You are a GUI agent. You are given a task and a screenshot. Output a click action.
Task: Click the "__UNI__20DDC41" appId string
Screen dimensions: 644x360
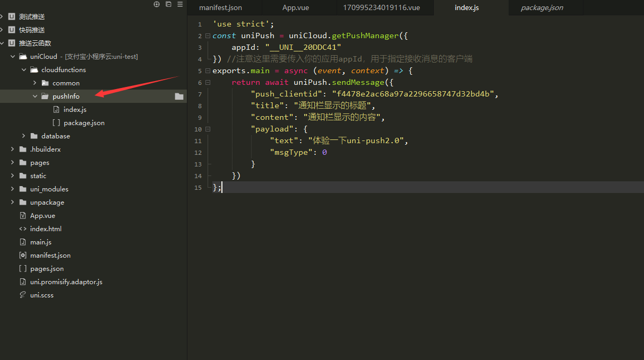pyautogui.click(x=303, y=48)
